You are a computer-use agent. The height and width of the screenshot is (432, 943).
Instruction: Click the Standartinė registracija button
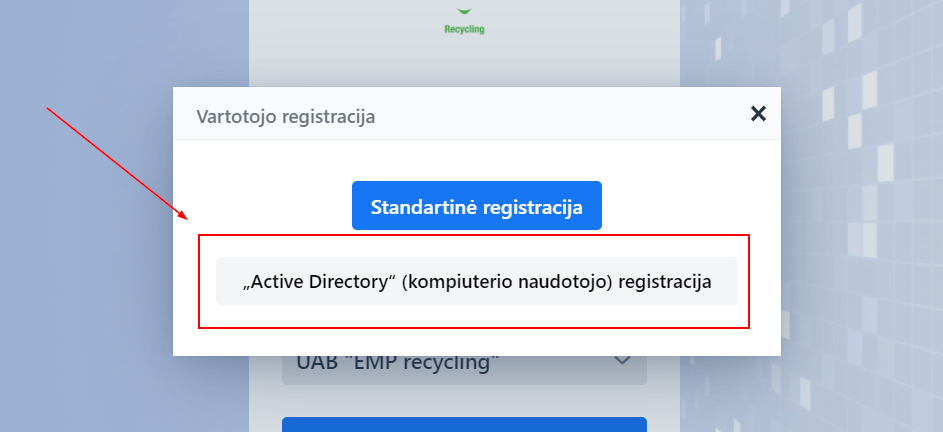(476, 207)
